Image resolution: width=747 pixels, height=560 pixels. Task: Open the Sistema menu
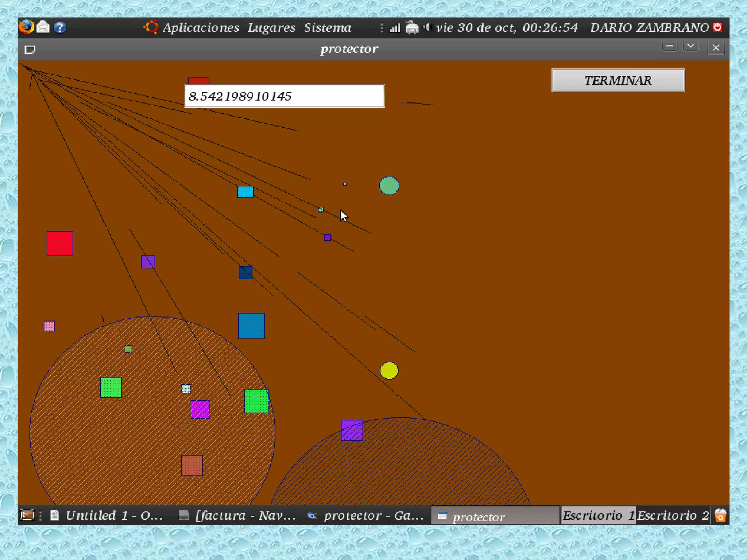click(x=328, y=28)
